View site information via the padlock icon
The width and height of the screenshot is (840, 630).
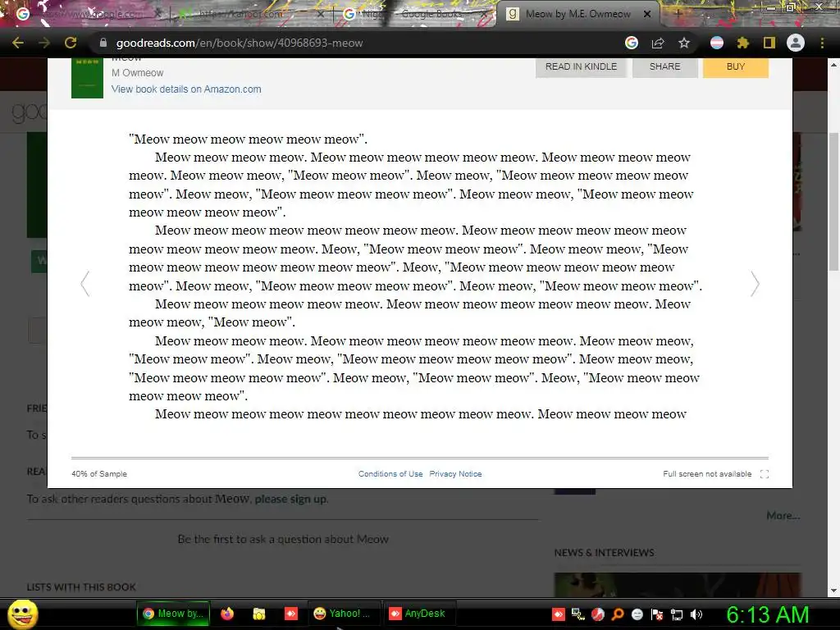click(x=103, y=43)
